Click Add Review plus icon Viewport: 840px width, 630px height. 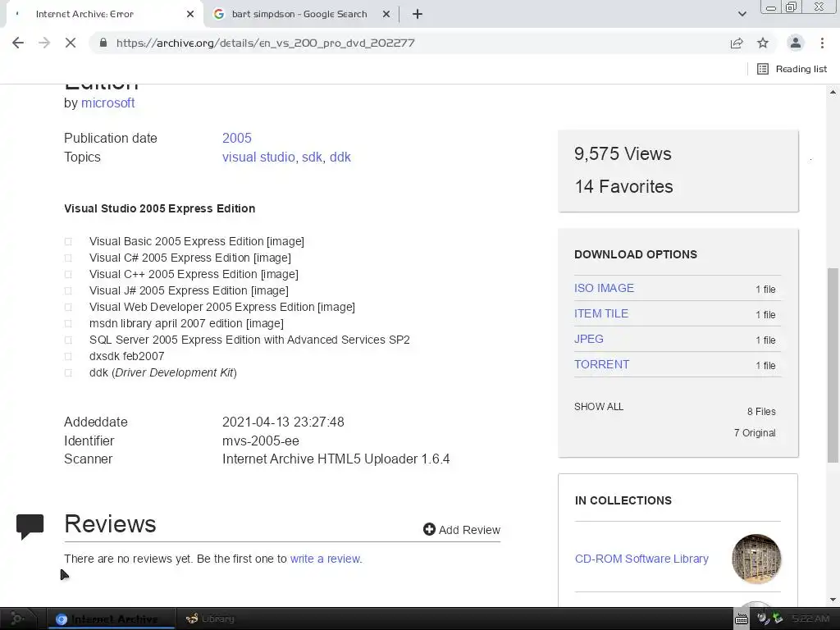pyautogui.click(x=429, y=529)
